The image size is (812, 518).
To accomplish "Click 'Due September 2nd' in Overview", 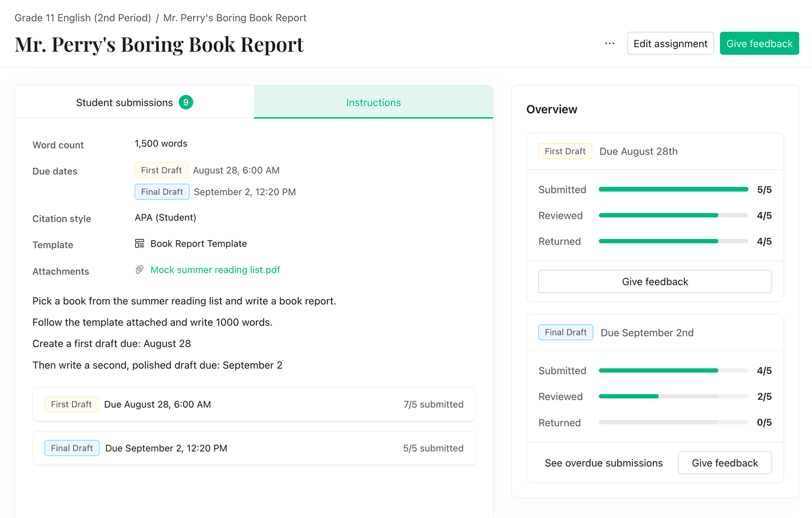I will coord(647,333).
